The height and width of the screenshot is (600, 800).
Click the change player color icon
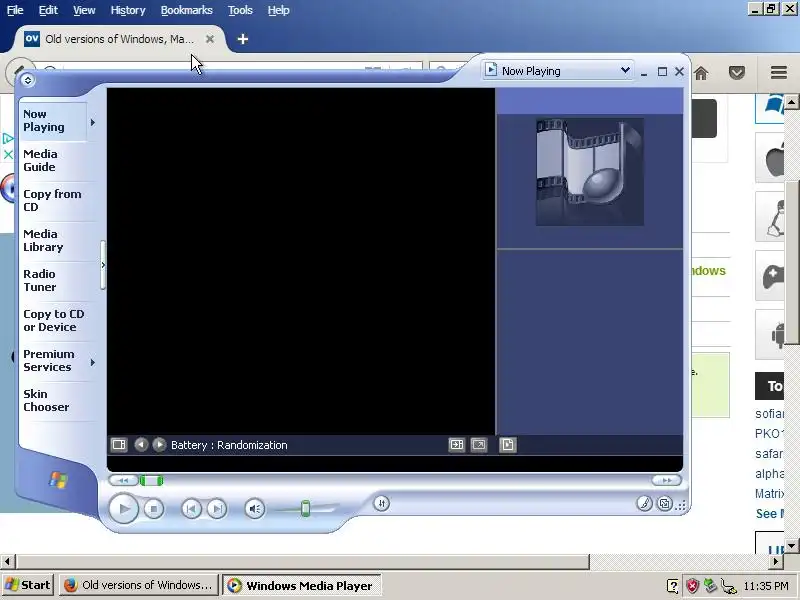point(644,504)
